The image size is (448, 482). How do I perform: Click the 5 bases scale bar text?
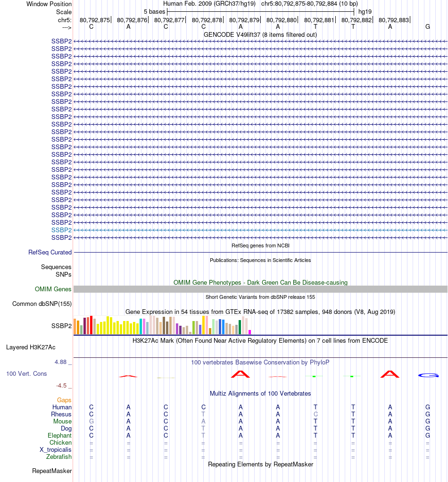coord(155,12)
